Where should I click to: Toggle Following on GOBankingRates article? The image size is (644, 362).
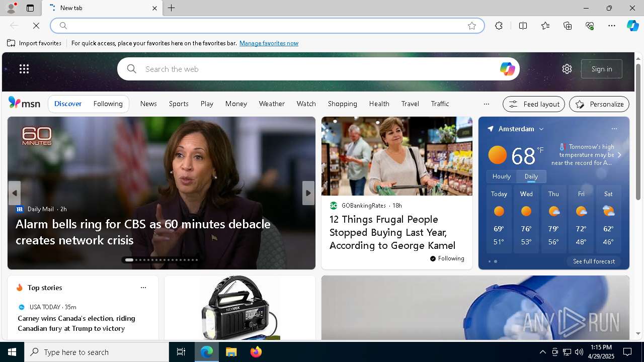pyautogui.click(x=447, y=258)
